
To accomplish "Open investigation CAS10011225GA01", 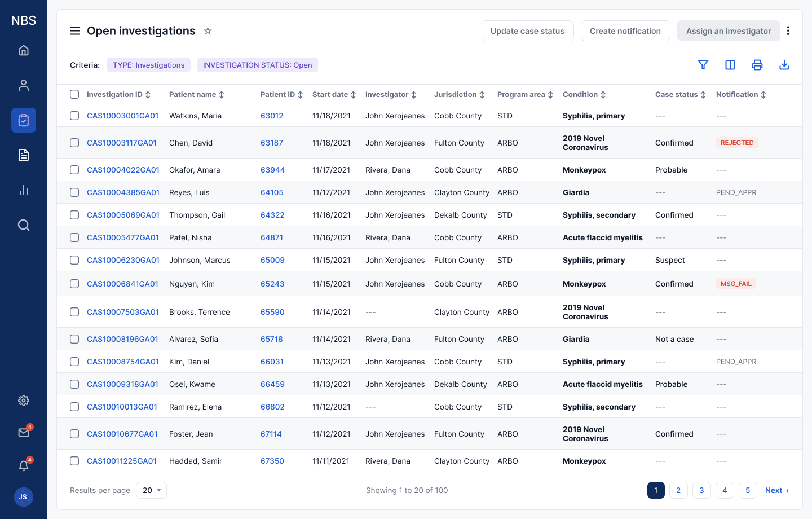I will [122, 461].
